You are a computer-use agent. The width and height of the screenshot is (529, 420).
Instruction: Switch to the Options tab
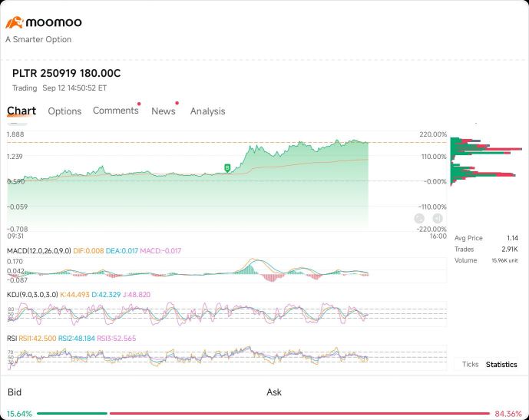[x=64, y=111]
